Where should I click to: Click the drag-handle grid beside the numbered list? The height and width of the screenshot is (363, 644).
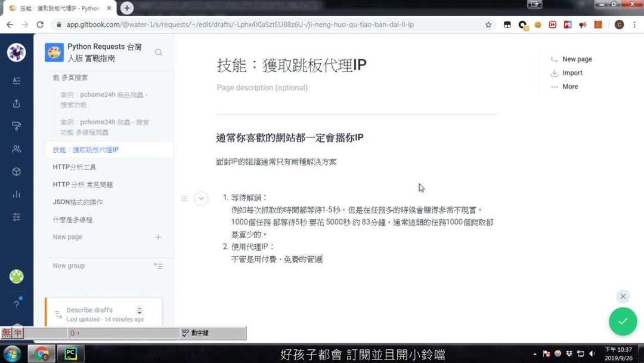point(184,198)
